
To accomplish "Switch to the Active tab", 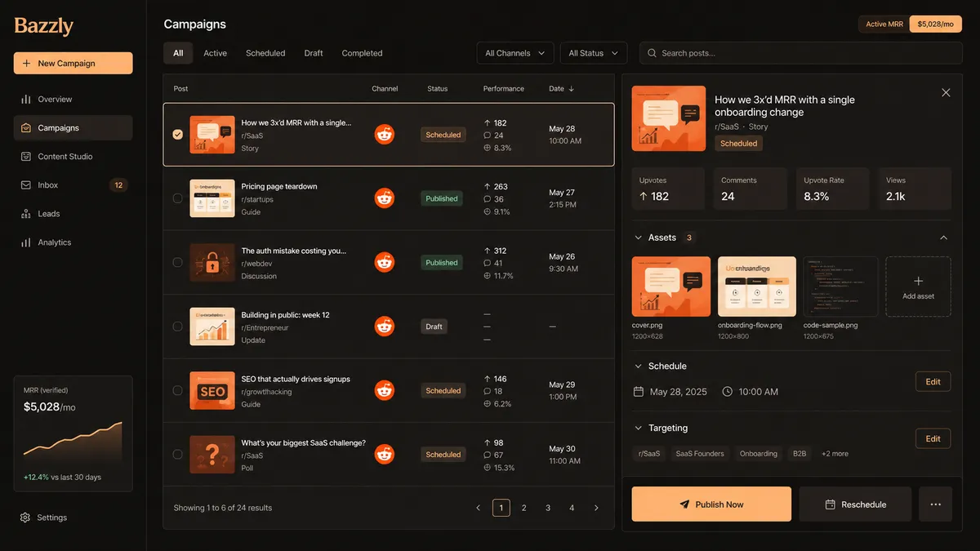I will (216, 53).
